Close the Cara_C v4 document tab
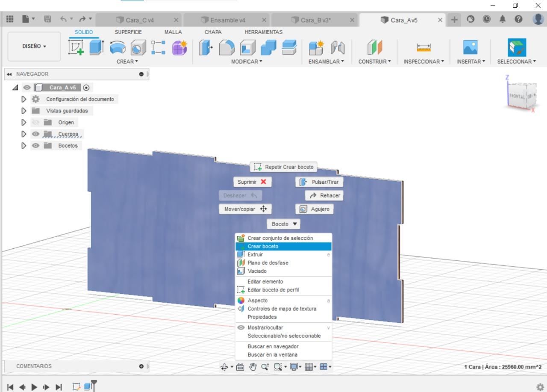This screenshot has width=547, height=392. (x=176, y=20)
